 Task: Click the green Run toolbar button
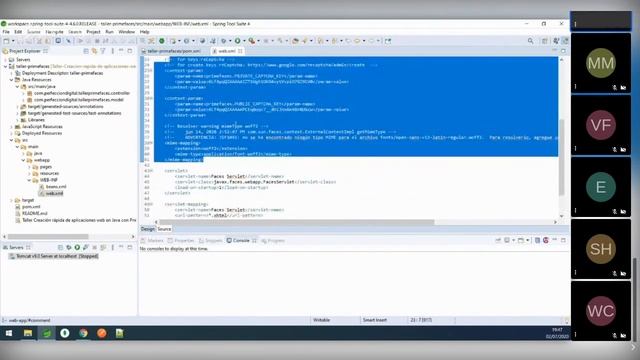pos(237,41)
